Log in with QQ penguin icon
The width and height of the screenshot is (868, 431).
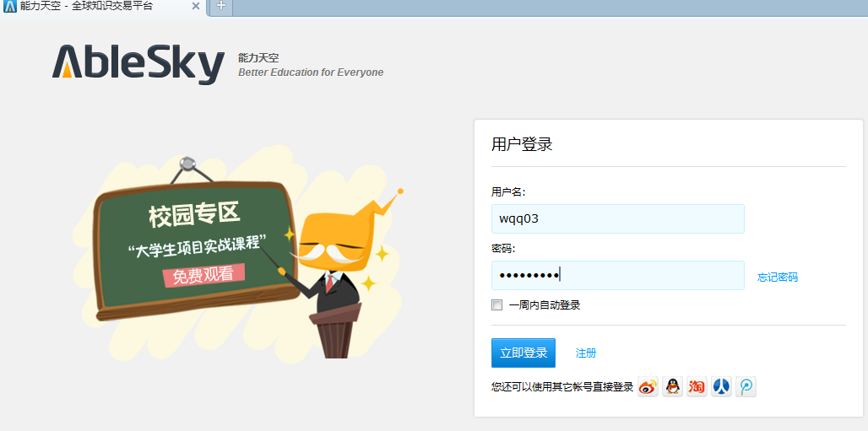coord(673,387)
